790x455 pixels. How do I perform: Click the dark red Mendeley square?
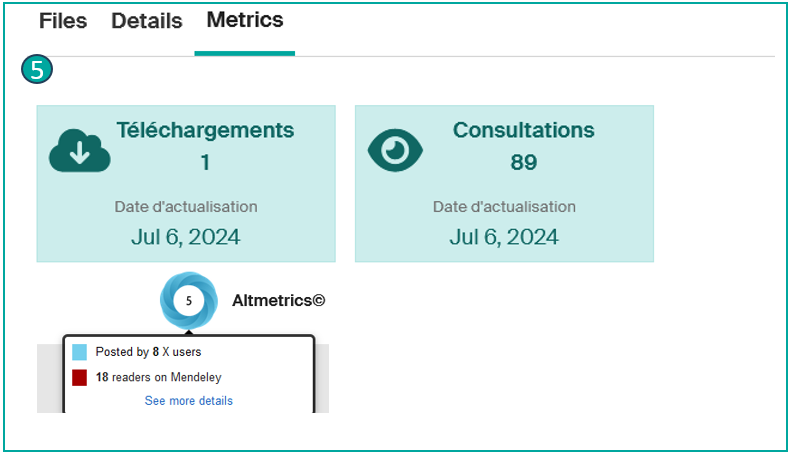pyautogui.click(x=80, y=378)
